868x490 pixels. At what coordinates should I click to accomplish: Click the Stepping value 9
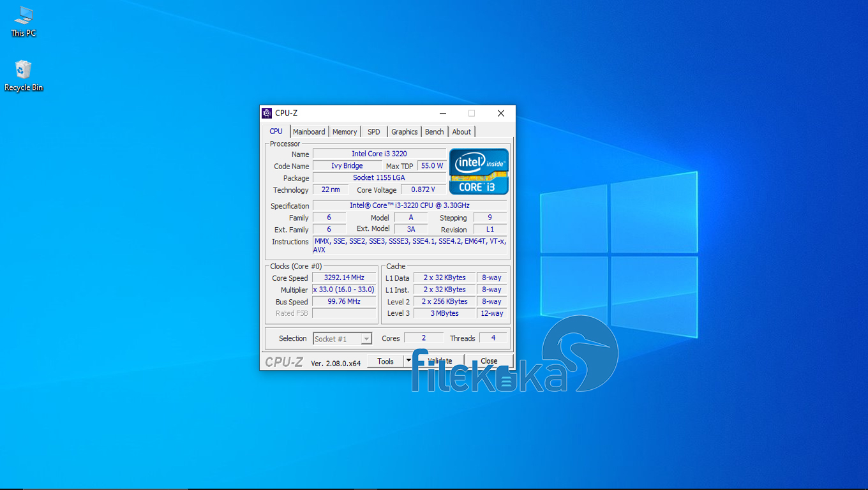pyautogui.click(x=490, y=218)
